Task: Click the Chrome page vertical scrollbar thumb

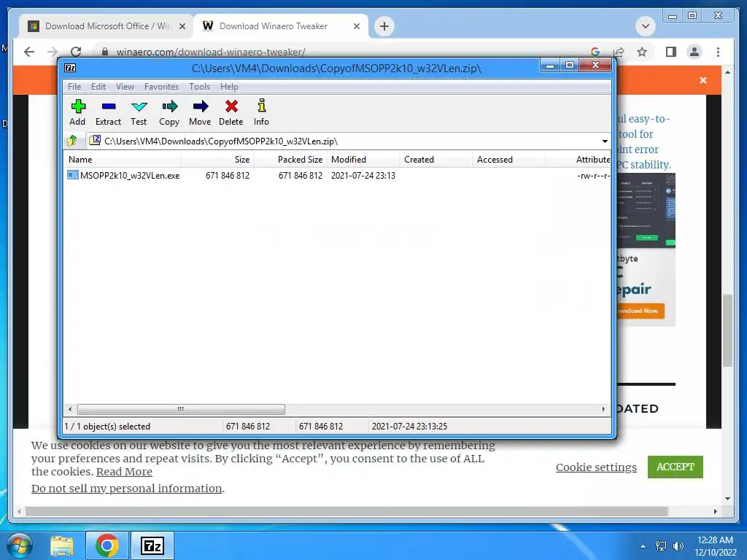Action: (727, 330)
